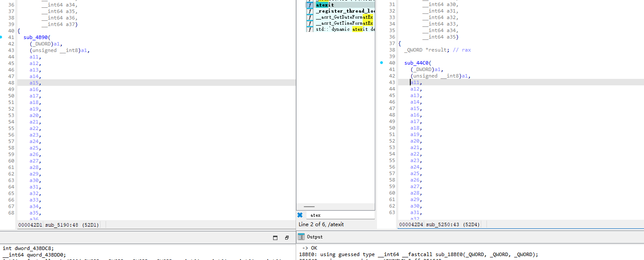644x260 pixels.
Task: Click 'Line 2 of 6, /atexit' status text
Action: pos(321,224)
